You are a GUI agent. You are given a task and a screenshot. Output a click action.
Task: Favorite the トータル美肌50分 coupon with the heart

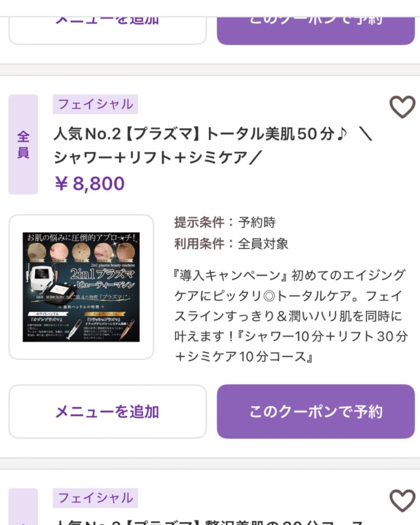pyautogui.click(x=402, y=107)
